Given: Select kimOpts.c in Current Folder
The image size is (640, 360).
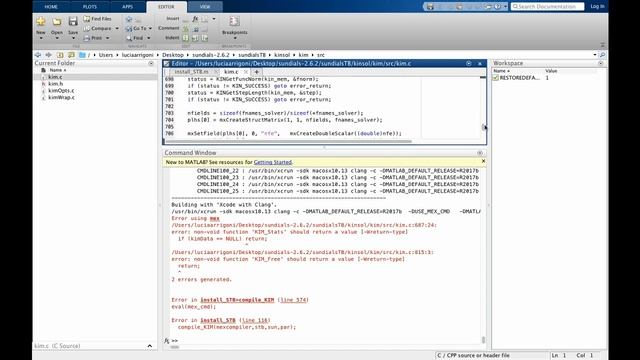Looking at the screenshot, I should tap(61, 91).
